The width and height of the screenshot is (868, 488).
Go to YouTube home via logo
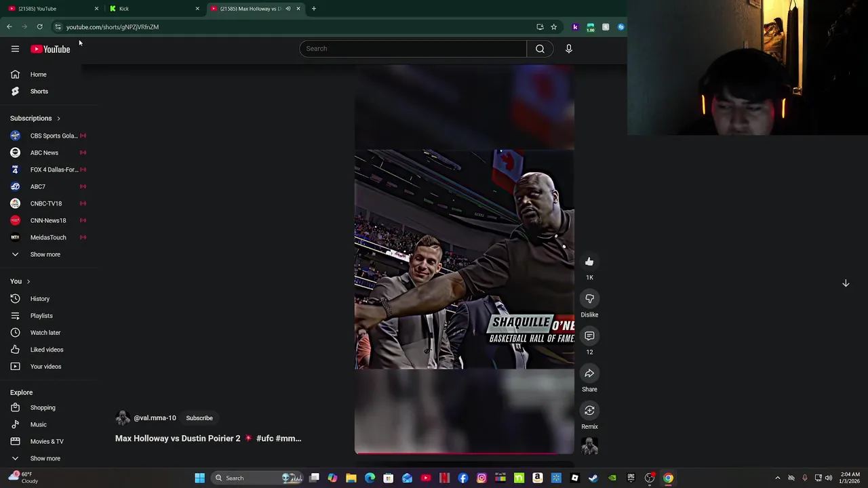pos(50,49)
